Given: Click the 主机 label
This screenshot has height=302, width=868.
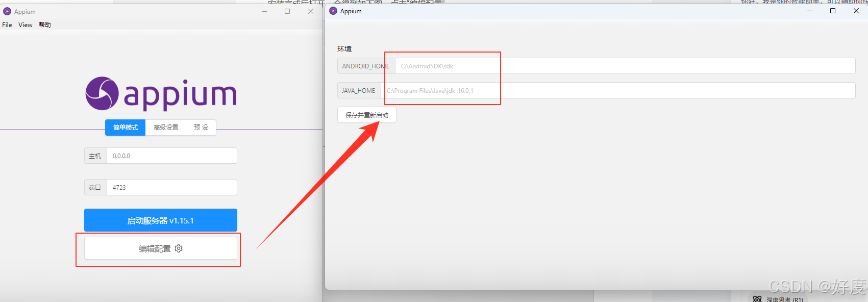Looking at the screenshot, I should click(95, 156).
